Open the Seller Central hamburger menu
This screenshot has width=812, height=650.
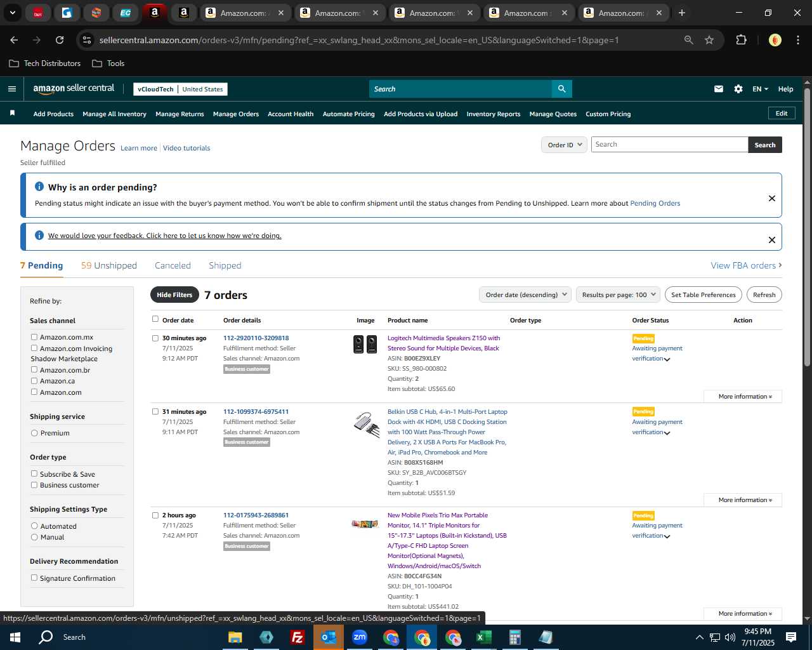tap(11, 89)
